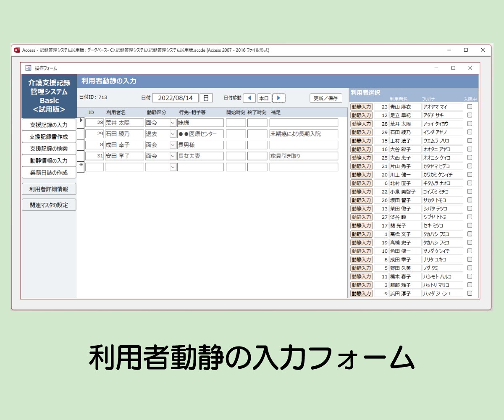
Task: Click 動静入力 button for 関 光子
Action: [361, 226]
